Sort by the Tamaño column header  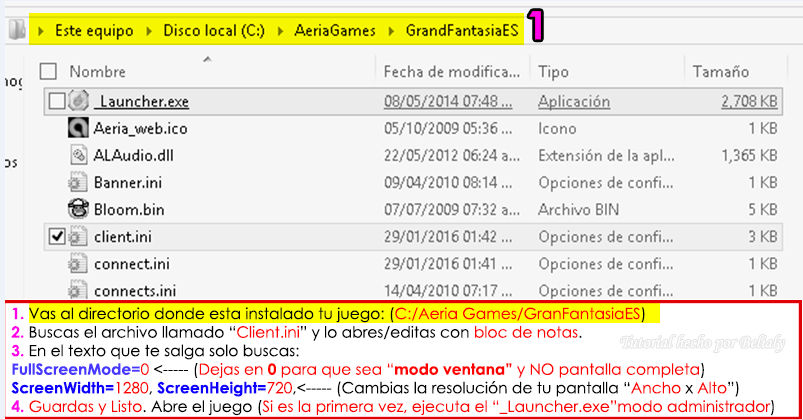click(721, 72)
